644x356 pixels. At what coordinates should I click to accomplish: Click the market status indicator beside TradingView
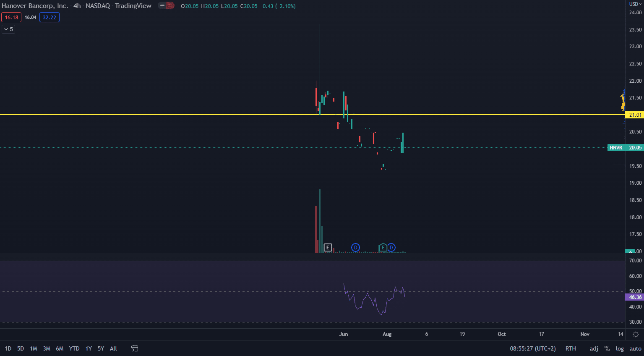click(x=166, y=6)
